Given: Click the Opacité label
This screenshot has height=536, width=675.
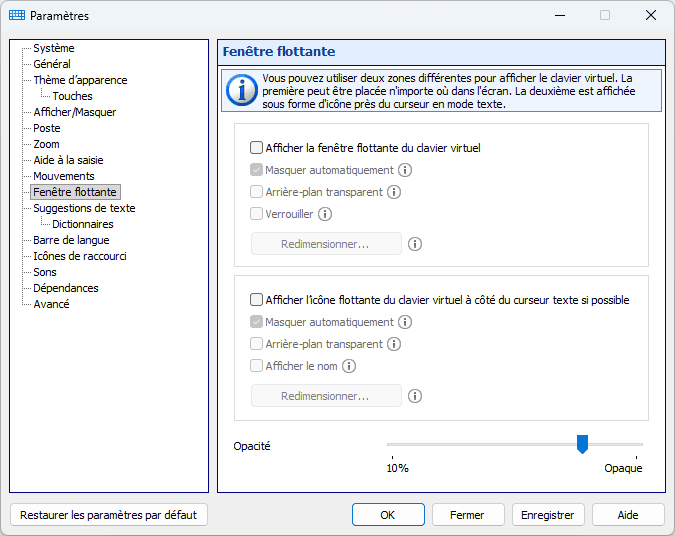Looking at the screenshot, I should coord(252,446).
